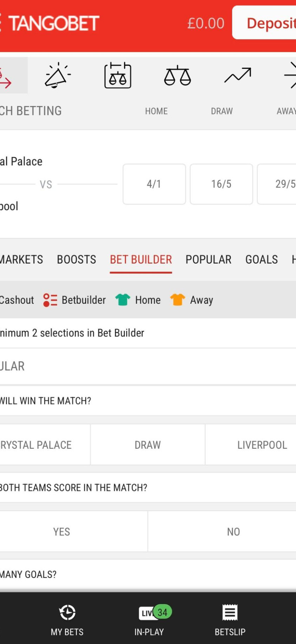Open the calendar scales icon
The height and width of the screenshot is (644, 296).
click(118, 75)
